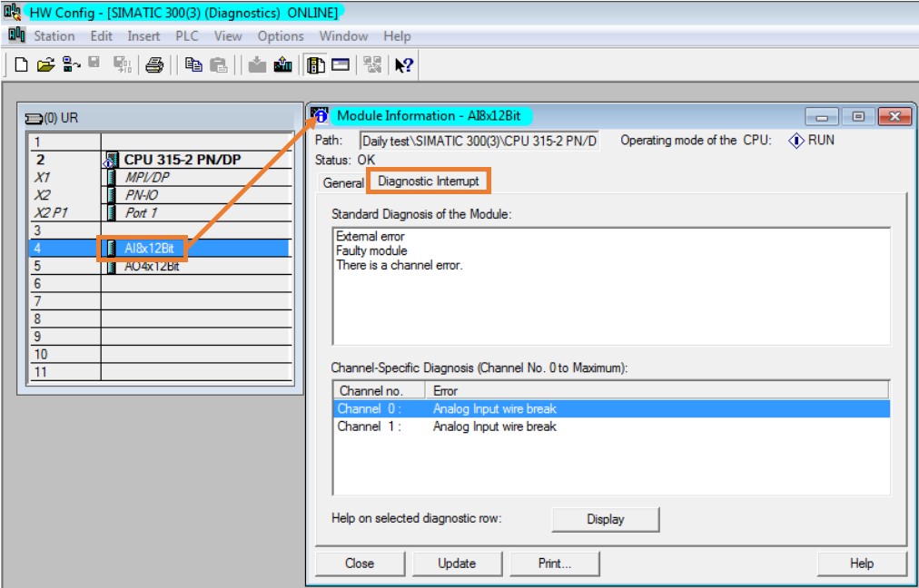This screenshot has width=919, height=588.
Task: Click the CPU 315-2 PN/DP module icon
Action: tap(111, 160)
